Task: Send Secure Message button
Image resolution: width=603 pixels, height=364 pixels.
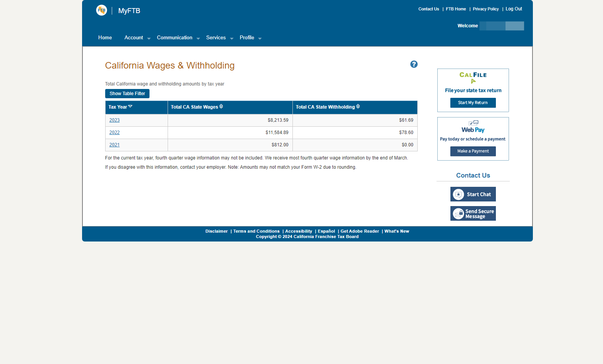Action: 473,213
